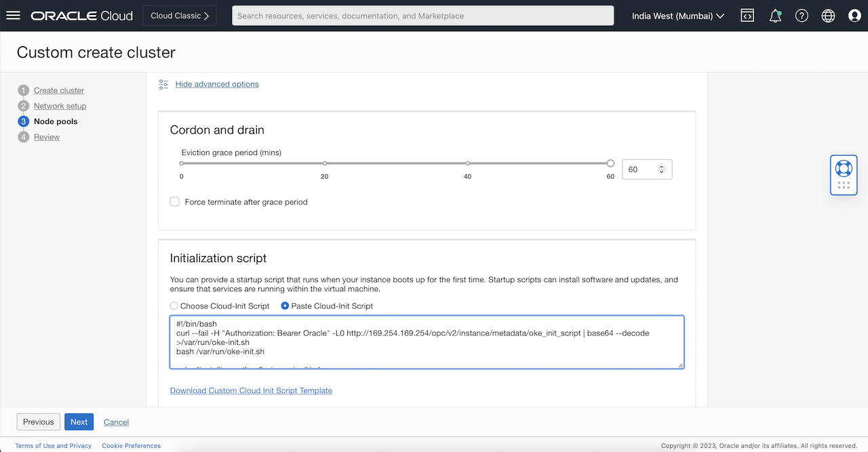Select Paste Cloud-Init Script option
The height and width of the screenshot is (452, 868).
[x=285, y=306]
